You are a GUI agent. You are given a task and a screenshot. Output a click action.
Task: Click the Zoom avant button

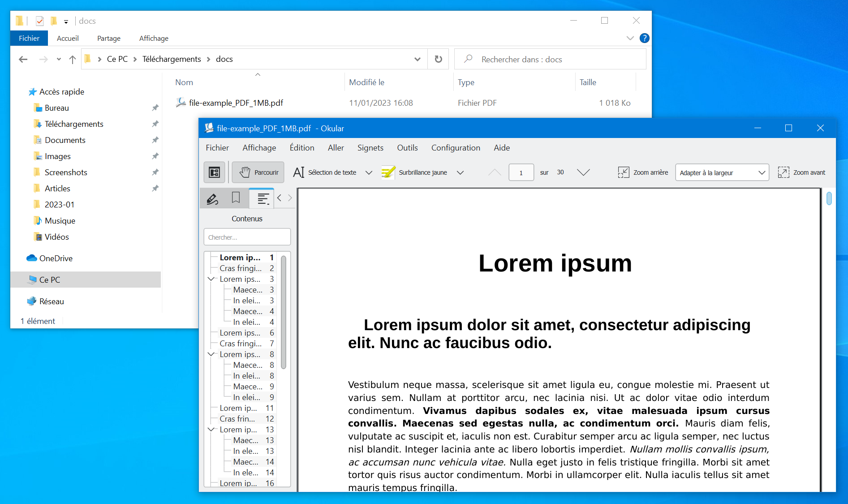[x=802, y=172]
